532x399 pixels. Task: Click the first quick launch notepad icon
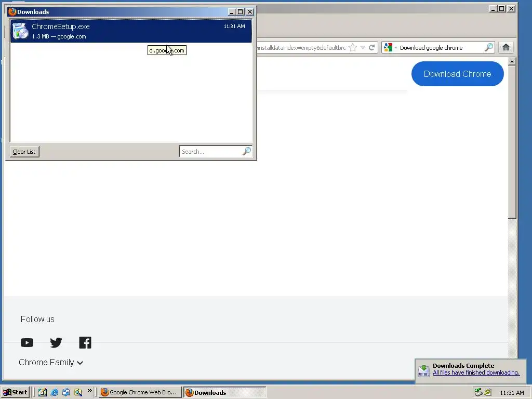43,393
